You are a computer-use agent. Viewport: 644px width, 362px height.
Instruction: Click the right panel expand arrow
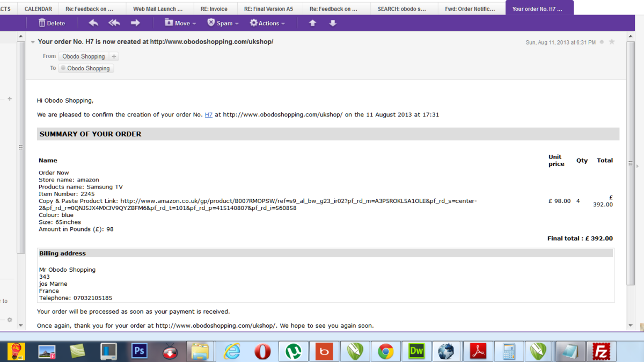[636, 166]
